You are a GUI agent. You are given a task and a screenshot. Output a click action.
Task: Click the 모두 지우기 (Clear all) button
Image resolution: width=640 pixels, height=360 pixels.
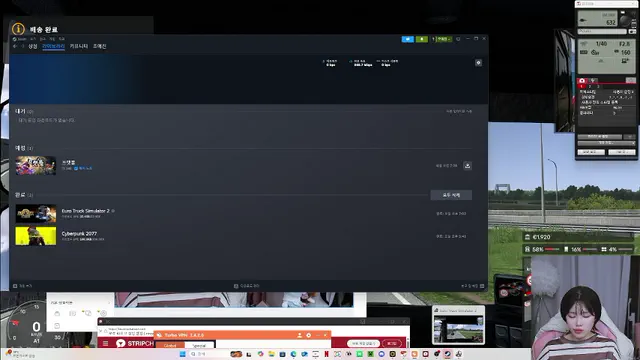point(451,195)
